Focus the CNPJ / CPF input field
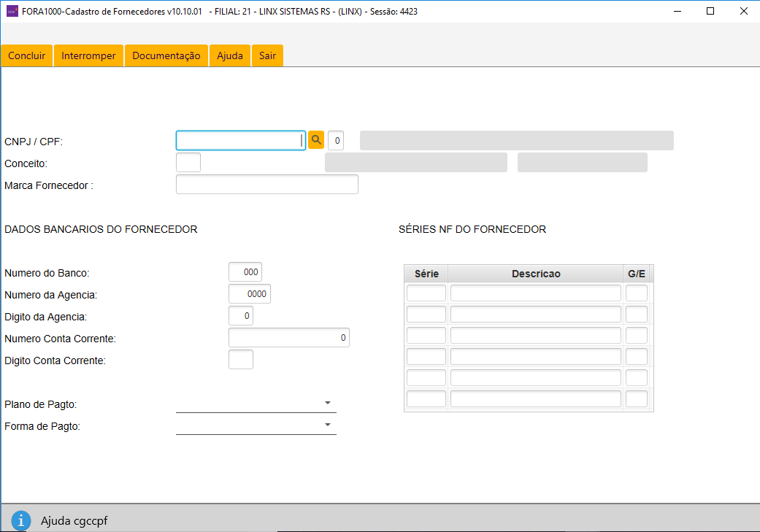Image resolution: width=760 pixels, height=532 pixels. coord(241,141)
